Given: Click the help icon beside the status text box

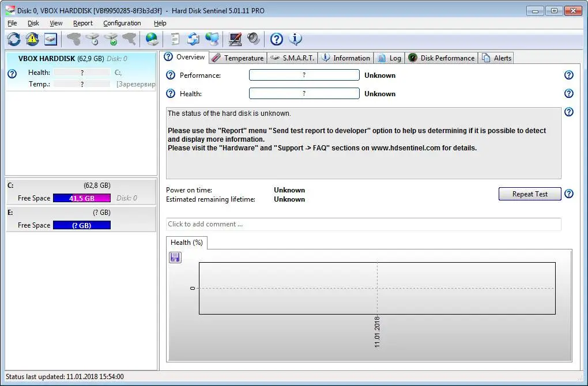Looking at the screenshot, I should pyautogui.click(x=569, y=112).
